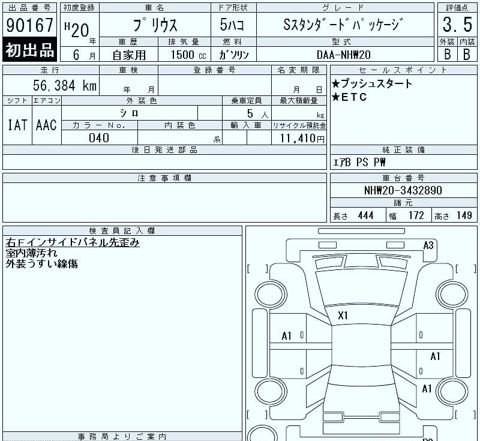Click the B grade under 外装
The image size is (480, 441).
pyautogui.click(x=448, y=54)
